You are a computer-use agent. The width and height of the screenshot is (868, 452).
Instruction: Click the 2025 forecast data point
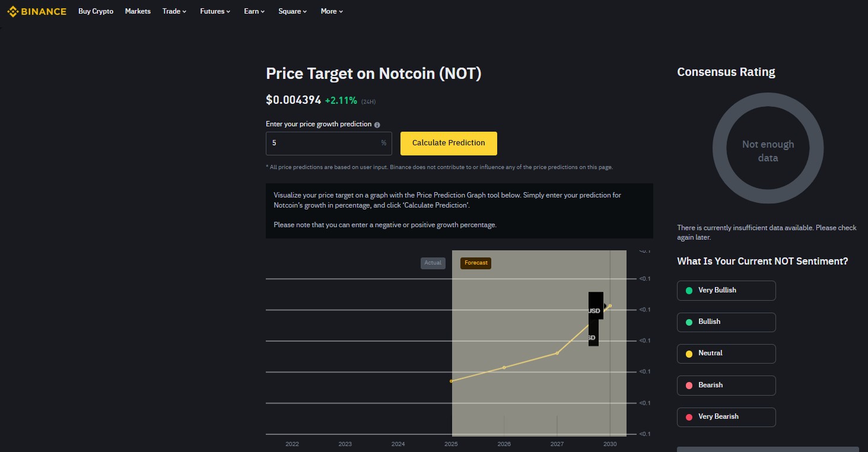pos(452,381)
